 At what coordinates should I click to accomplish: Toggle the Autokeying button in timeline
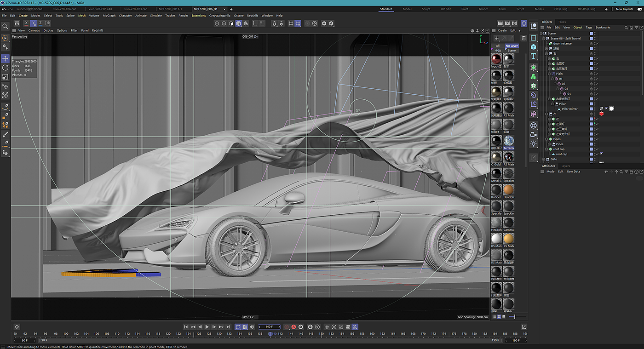click(293, 327)
